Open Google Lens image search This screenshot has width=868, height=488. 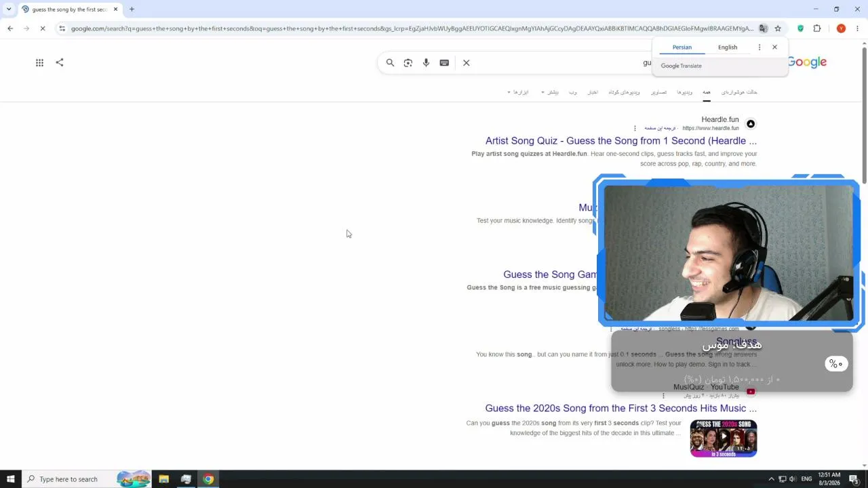[408, 63]
